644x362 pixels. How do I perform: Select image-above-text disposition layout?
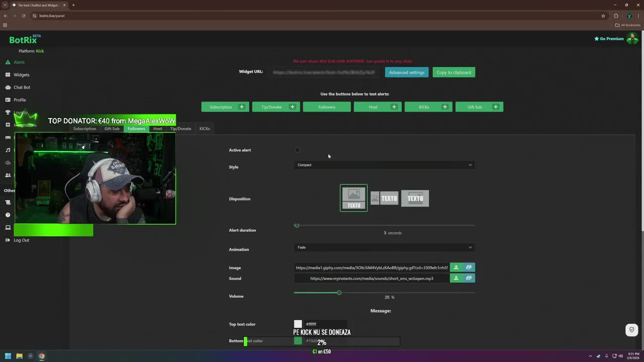click(x=354, y=198)
